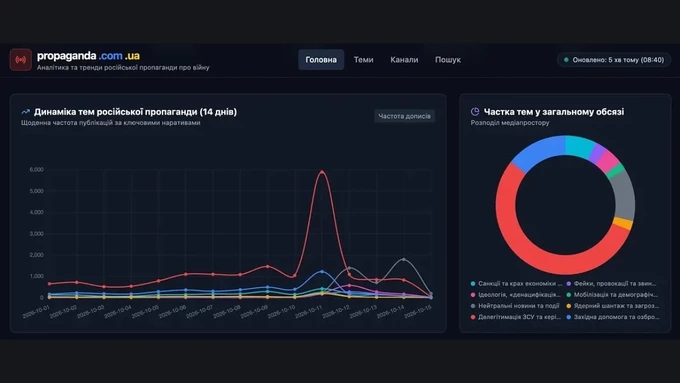The height and width of the screenshot is (383, 680).
Task: Open the Пошук tab
Action: 448,60
